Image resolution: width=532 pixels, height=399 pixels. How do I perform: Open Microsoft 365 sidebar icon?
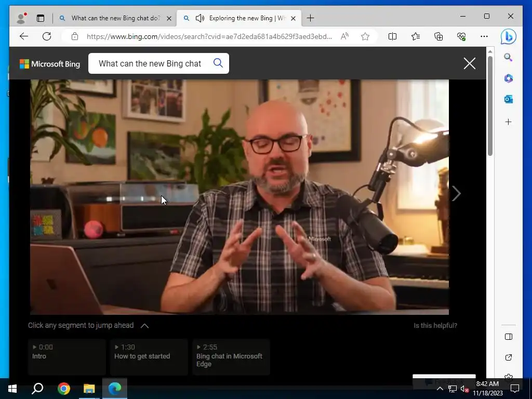(x=508, y=78)
